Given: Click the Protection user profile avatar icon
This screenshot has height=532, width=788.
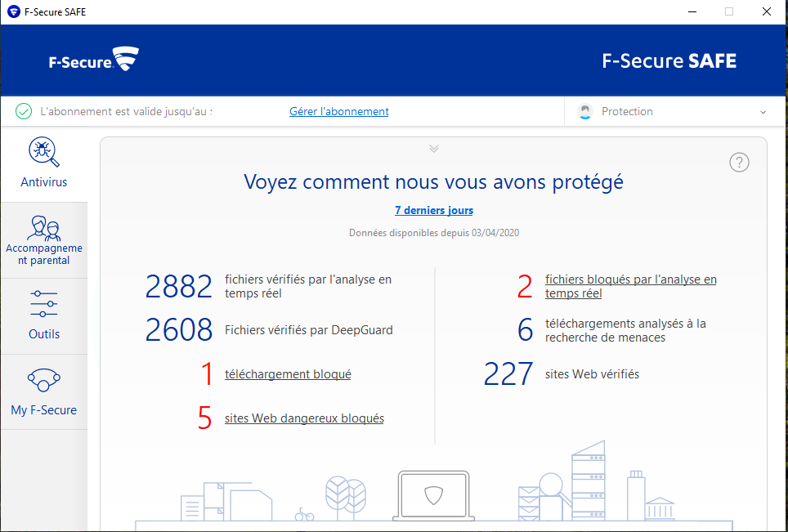Looking at the screenshot, I should 584,112.
